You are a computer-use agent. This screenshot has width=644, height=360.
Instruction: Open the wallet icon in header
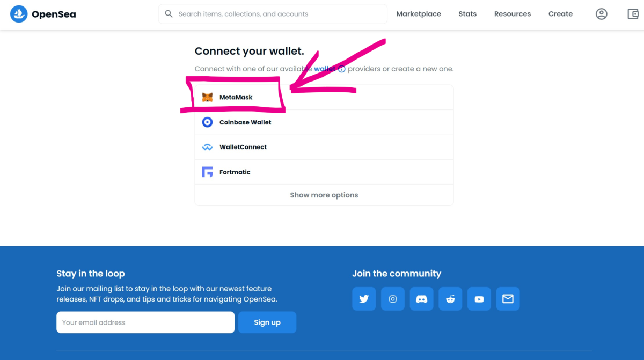coord(633,14)
